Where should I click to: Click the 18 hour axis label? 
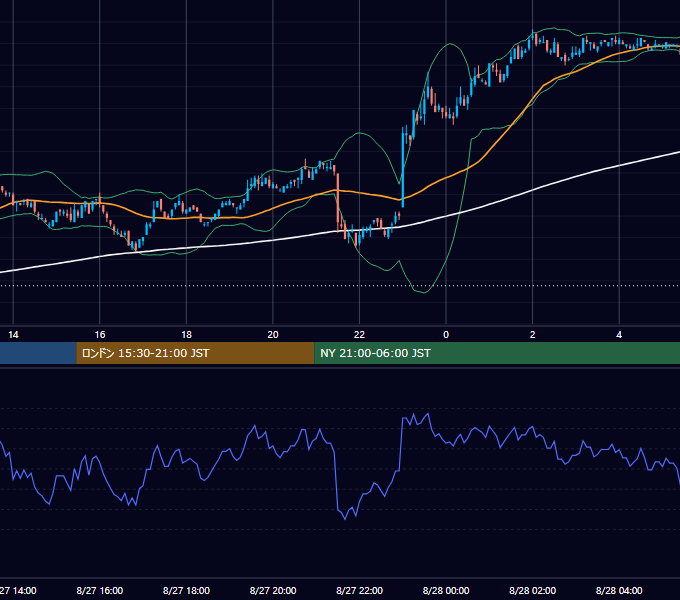click(186, 335)
